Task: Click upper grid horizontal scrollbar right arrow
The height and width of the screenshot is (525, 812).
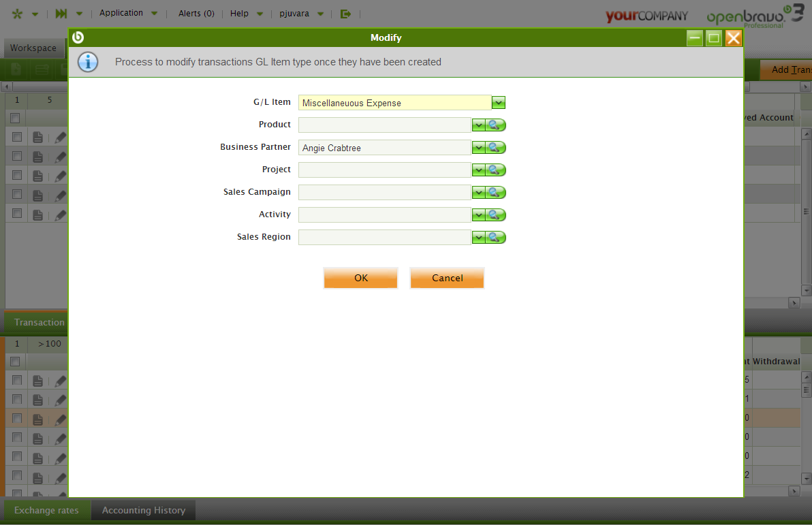Action: [794, 302]
